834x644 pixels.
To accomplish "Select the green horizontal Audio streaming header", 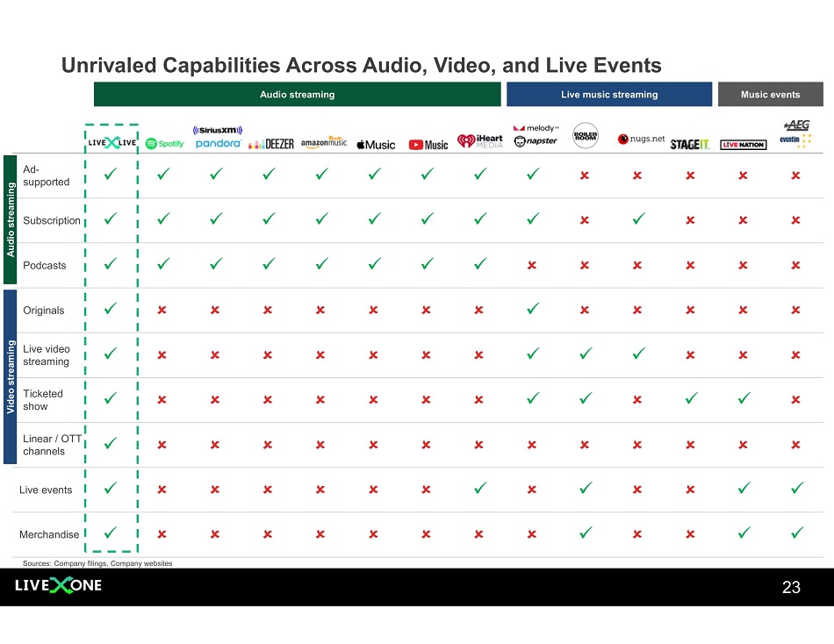I will click(297, 95).
